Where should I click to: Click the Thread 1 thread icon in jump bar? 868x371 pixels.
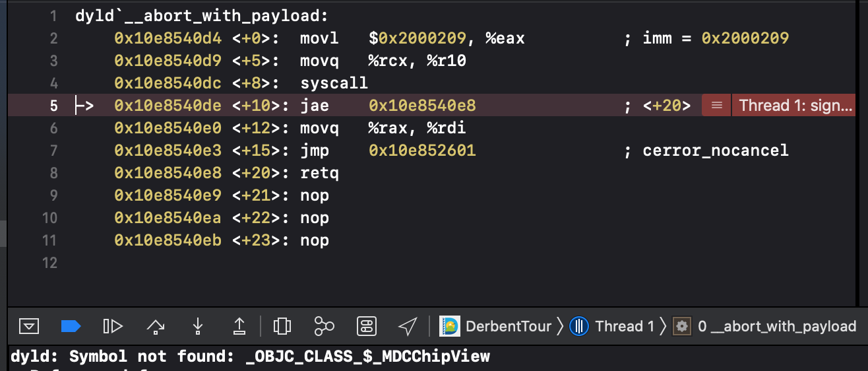tap(579, 326)
